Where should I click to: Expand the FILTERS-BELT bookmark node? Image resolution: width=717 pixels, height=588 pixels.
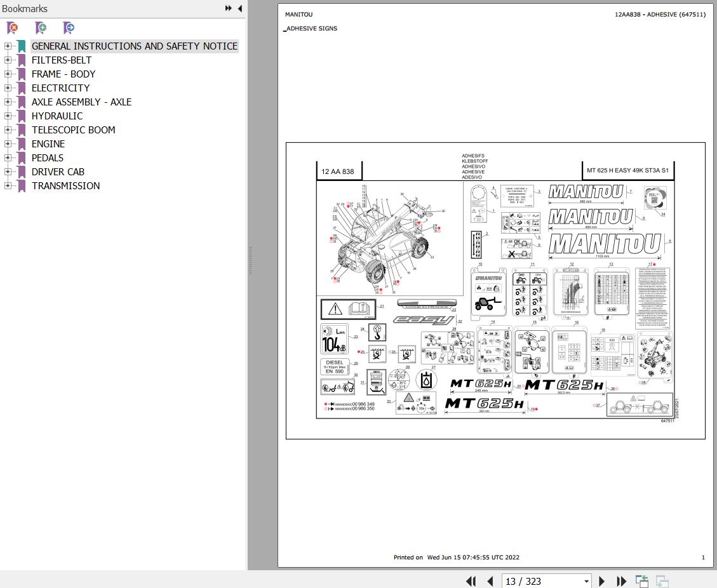8,60
